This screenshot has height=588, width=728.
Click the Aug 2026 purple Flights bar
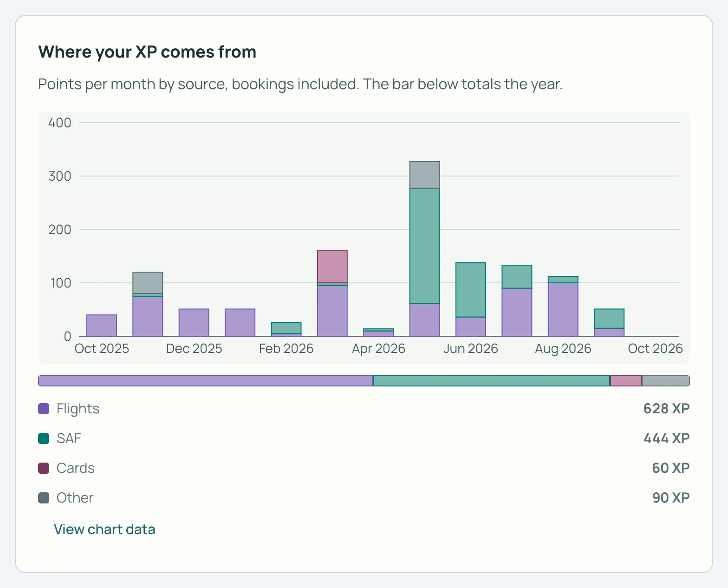tap(563, 309)
